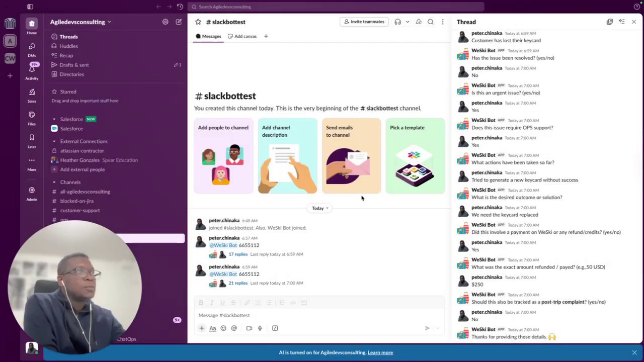
Task: Toggle italic formatting in composer
Action: [212, 303]
